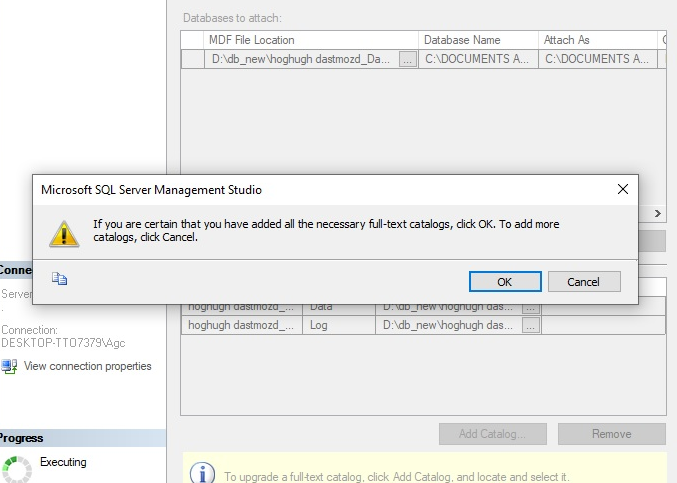Select the Log file type cell

click(338, 325)
